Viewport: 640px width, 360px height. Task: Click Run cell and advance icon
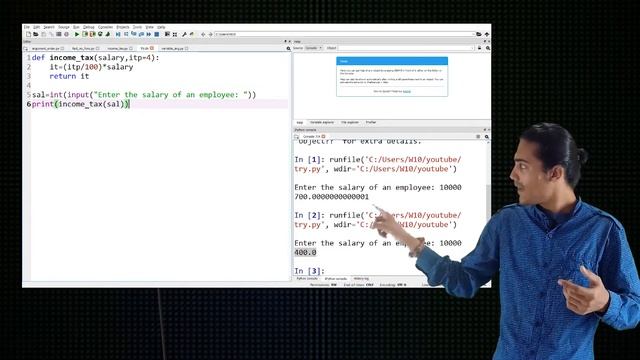point(92,34)
